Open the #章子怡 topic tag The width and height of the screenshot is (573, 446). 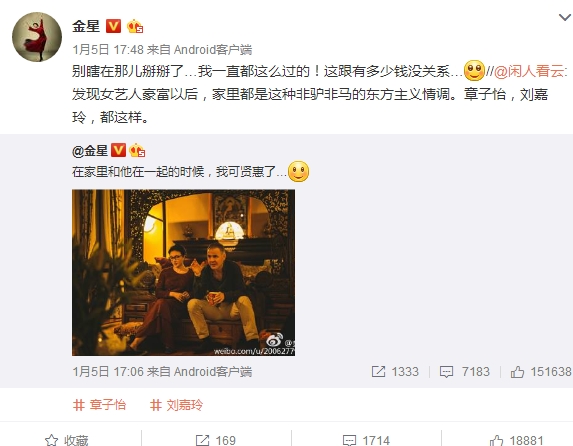99,405
